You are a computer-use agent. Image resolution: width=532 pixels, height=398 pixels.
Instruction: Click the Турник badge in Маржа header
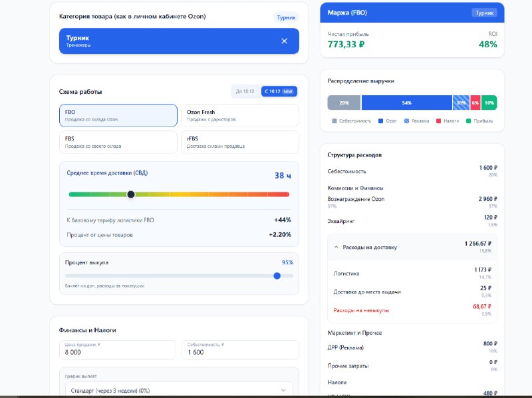click(484, 13)
